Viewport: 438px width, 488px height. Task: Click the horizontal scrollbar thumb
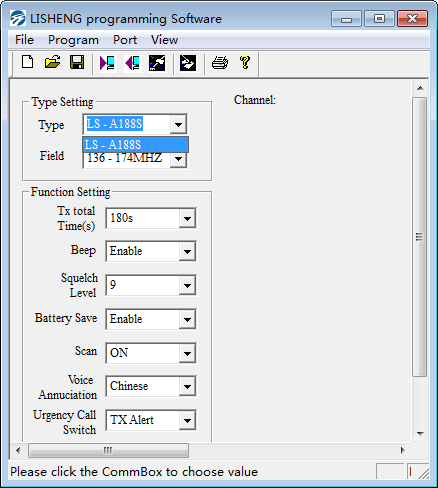[108, 451]
